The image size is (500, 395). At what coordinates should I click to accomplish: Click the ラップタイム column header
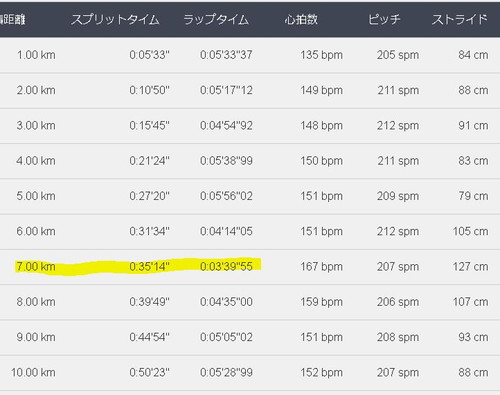(x=216, y=20)
